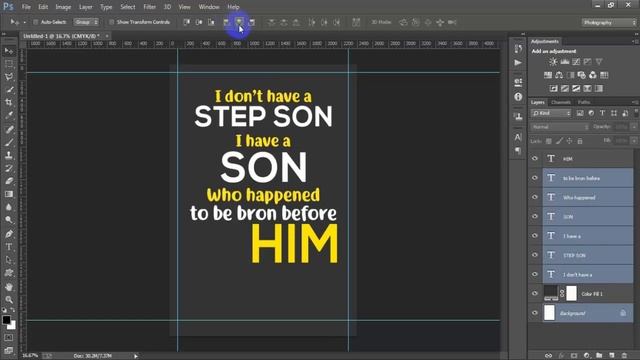Toggle visibility of the Background layer
The image size is (640, 360).
click(535, 313)
